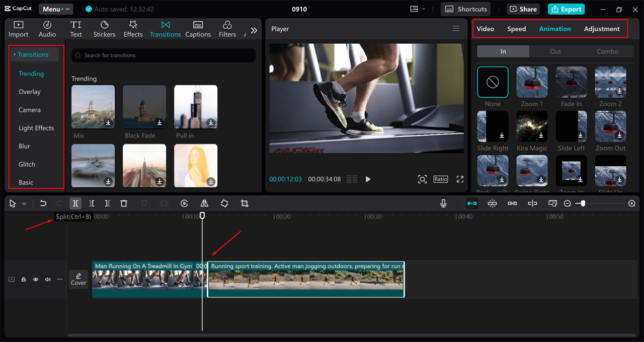
Task: Select the Glitch transitions category
Action: coord(27,164)
